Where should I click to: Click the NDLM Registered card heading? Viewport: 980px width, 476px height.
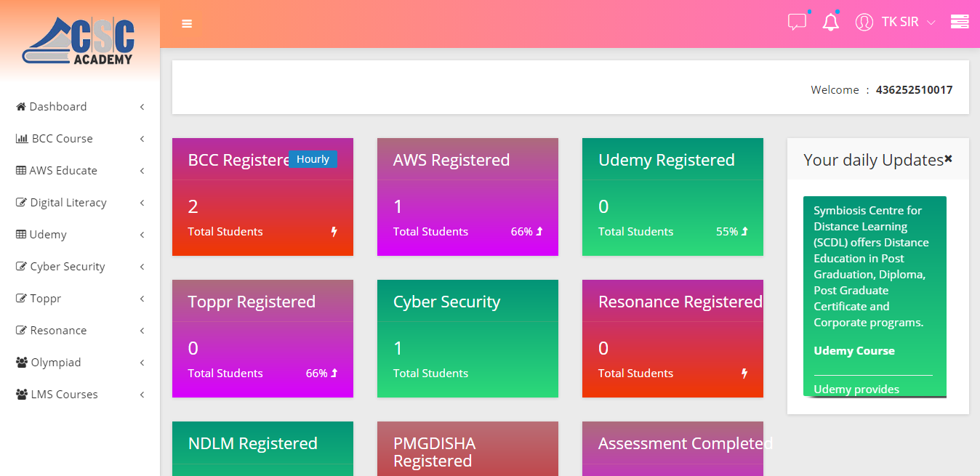253,443
